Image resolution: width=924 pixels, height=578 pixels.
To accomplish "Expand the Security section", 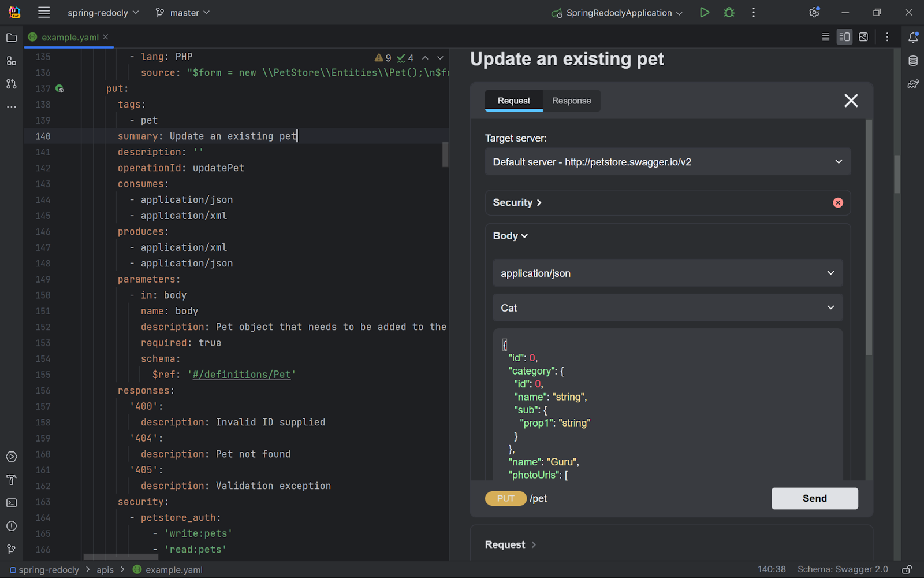I will [x=517, y=203].
